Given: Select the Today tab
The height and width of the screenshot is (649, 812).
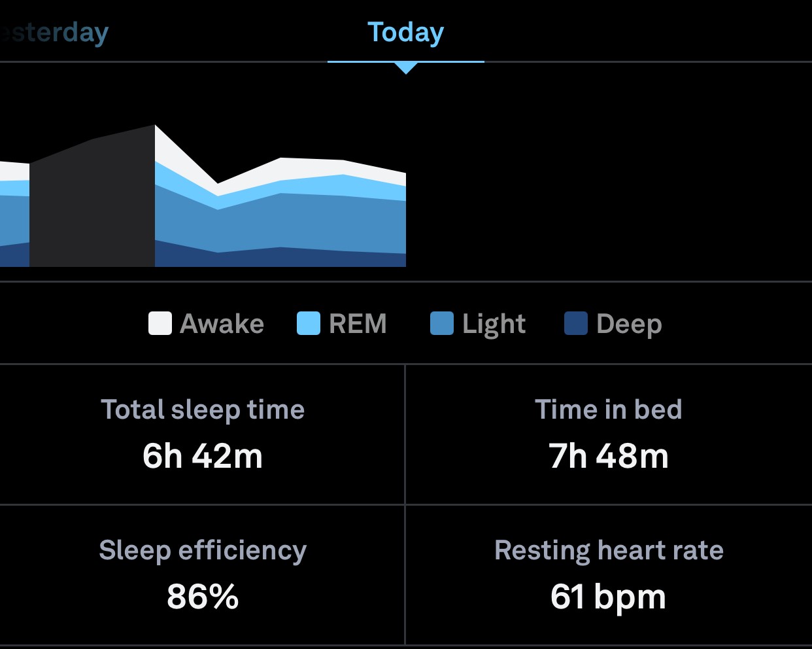Looking at the screenshot, I should click(405, 32).
